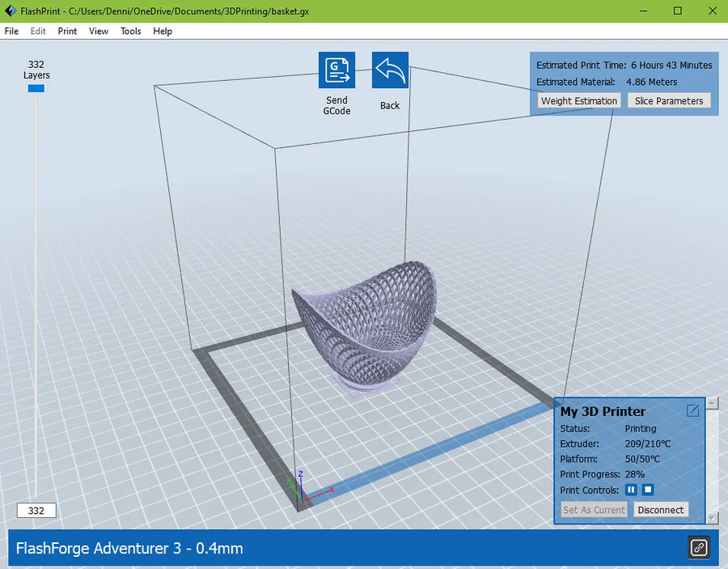Click printer panel scrollbar down arrow
Image resolution: width=728 pixels, height=569 pixels.
(x=712, y=518)
